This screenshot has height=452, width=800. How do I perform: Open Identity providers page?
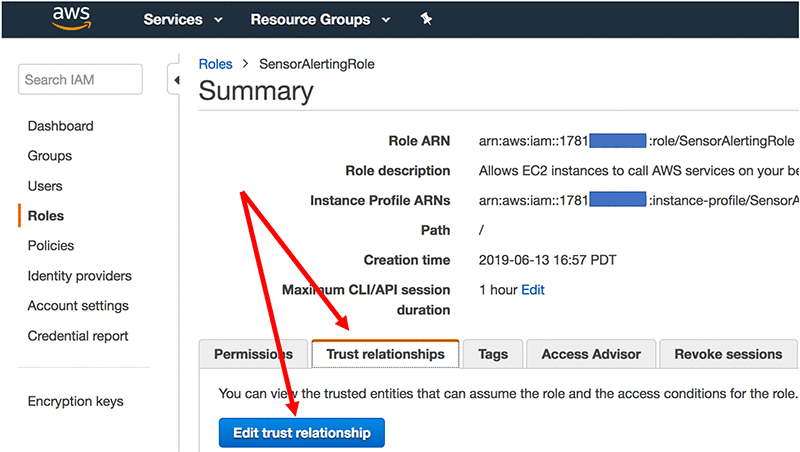(x=80, y=275)
